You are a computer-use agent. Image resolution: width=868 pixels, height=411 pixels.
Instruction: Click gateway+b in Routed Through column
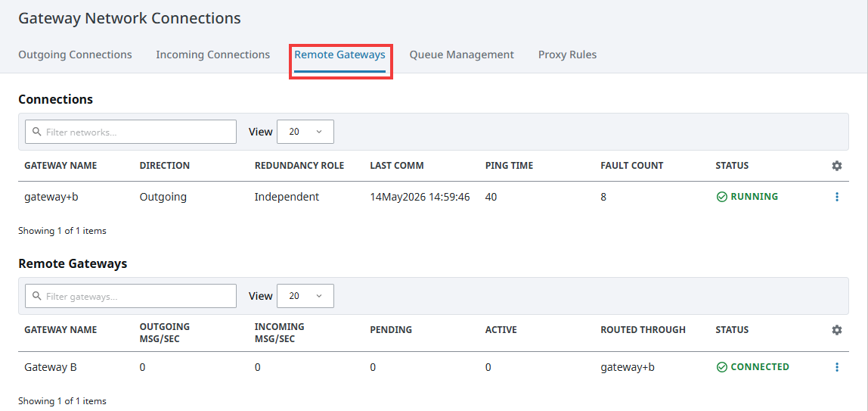(x=627, y=366)
